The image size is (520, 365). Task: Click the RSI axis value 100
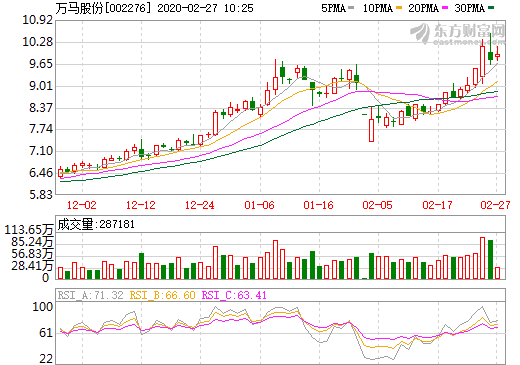(x=43, y=307)
